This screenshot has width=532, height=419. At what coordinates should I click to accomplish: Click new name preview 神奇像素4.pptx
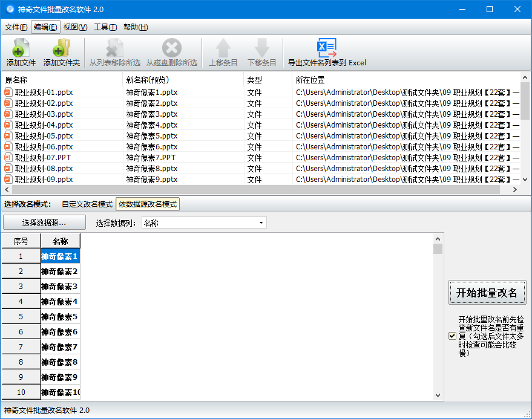coord(152,125)
